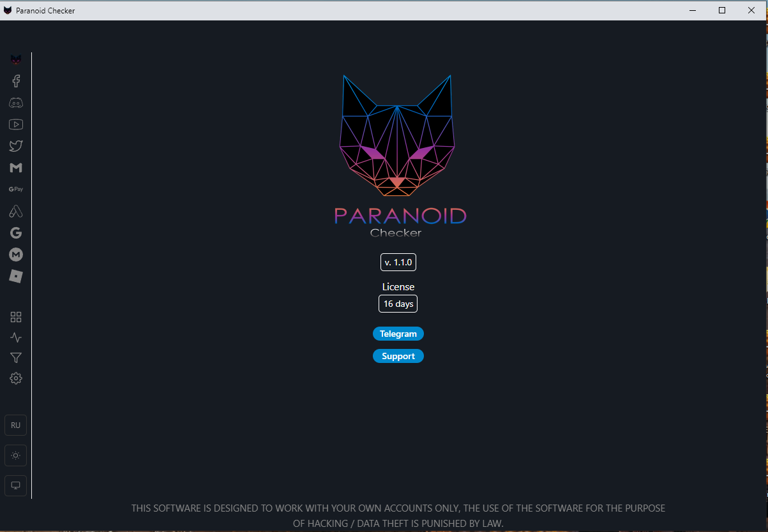Select the round M icon in the sidebar

(16, 255)
